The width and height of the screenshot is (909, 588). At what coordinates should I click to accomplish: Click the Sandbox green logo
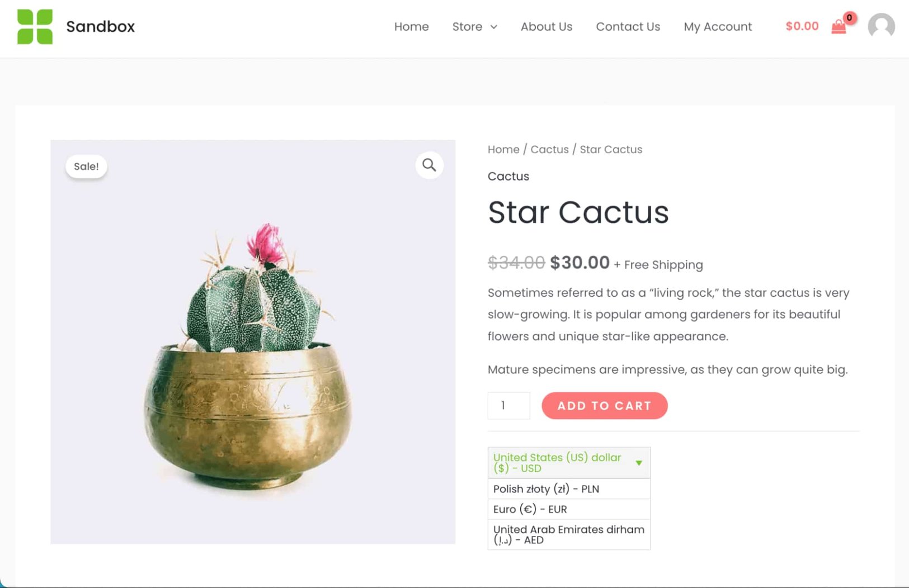coord(35,26)
